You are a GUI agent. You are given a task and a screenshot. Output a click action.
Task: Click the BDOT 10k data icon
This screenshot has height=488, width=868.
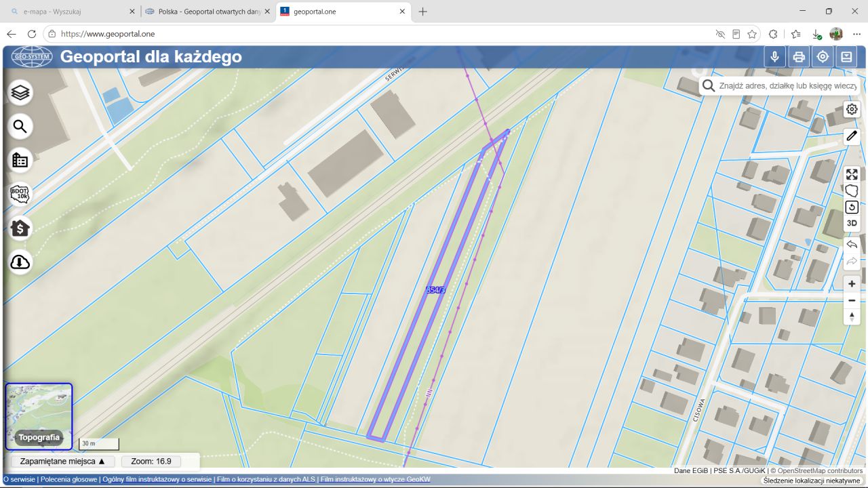pos(20,194)
